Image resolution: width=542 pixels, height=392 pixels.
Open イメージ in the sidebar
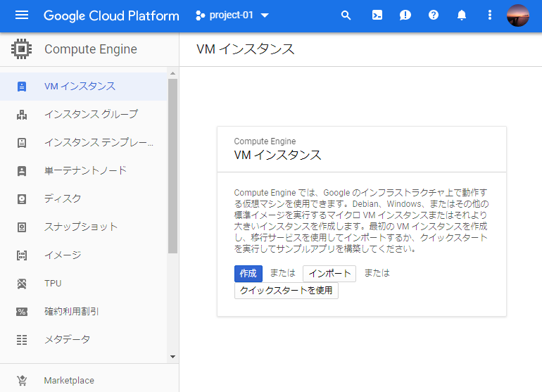click(x=83, y=255)
